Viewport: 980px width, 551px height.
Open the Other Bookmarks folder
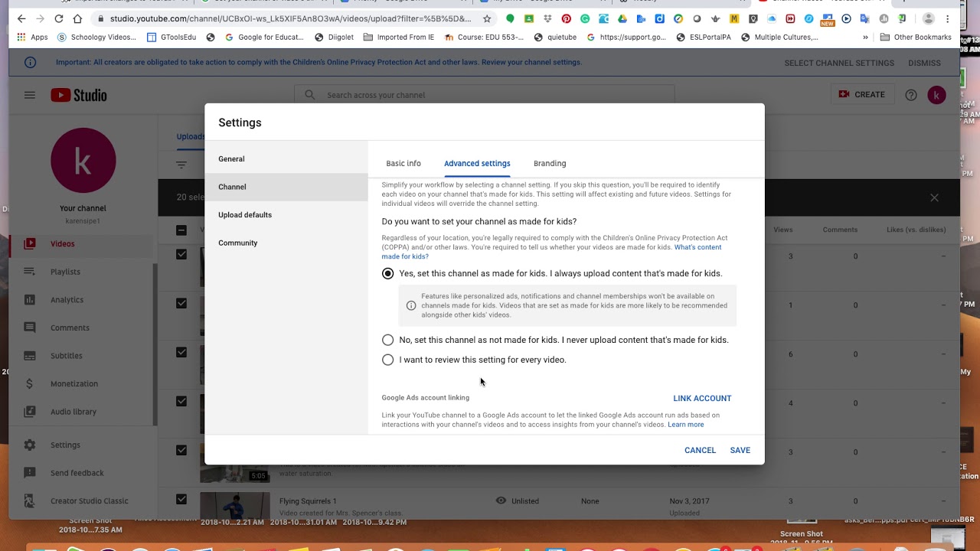916,37
